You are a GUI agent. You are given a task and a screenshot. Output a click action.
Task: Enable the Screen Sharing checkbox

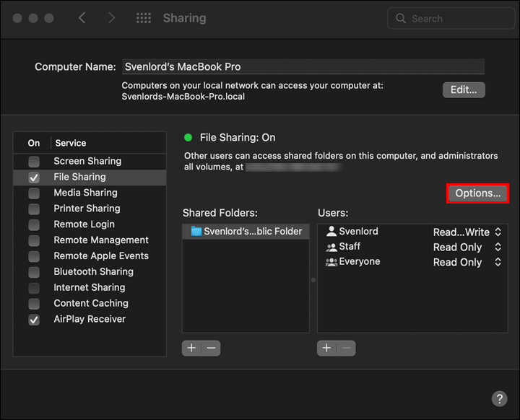(34, 162)
